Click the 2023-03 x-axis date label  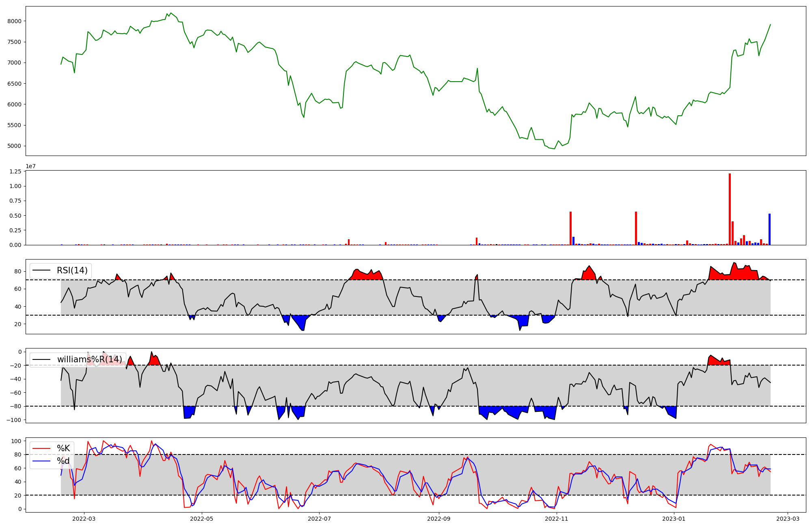coord(788,519)
